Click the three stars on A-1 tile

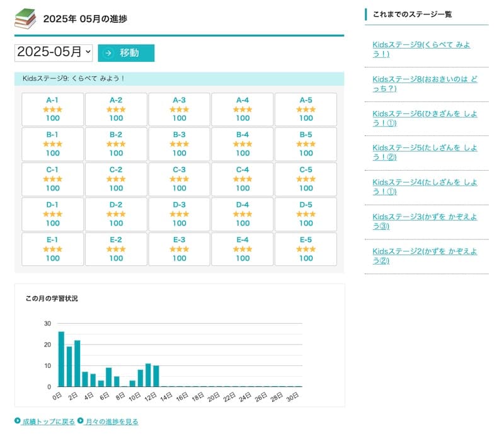[x=53, y=110]
